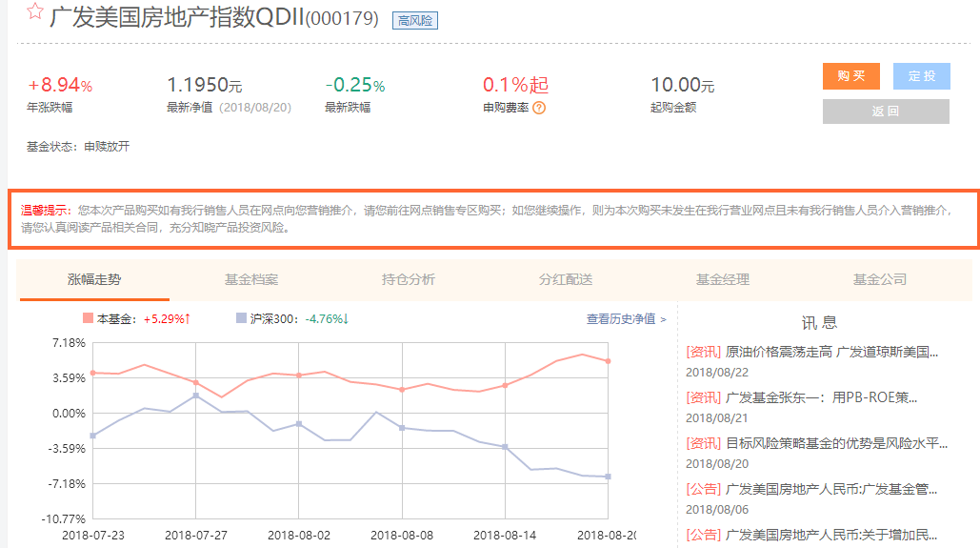Screen dimensions: 980x548
Task: Click the news date 2018/08/22
Action: coord(717,373)
